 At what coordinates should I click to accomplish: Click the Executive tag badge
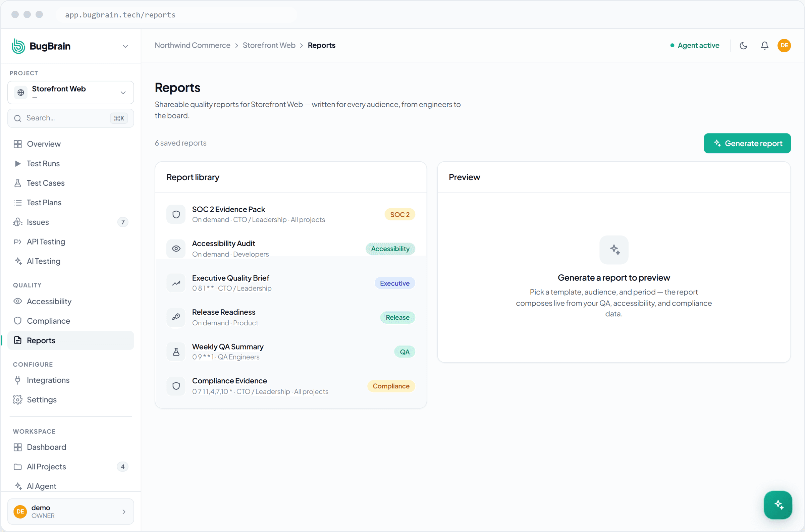click(394, 283)
